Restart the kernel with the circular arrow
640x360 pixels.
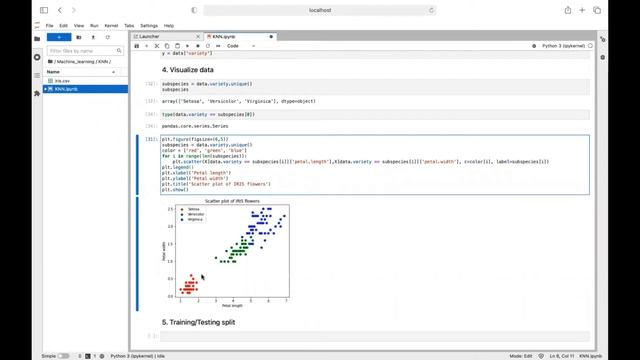(x=208, y=46)
